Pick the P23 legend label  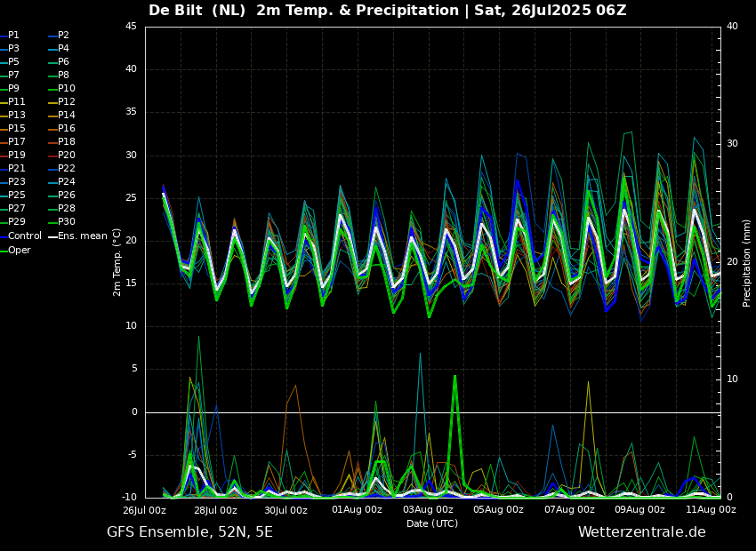point(12,181)
